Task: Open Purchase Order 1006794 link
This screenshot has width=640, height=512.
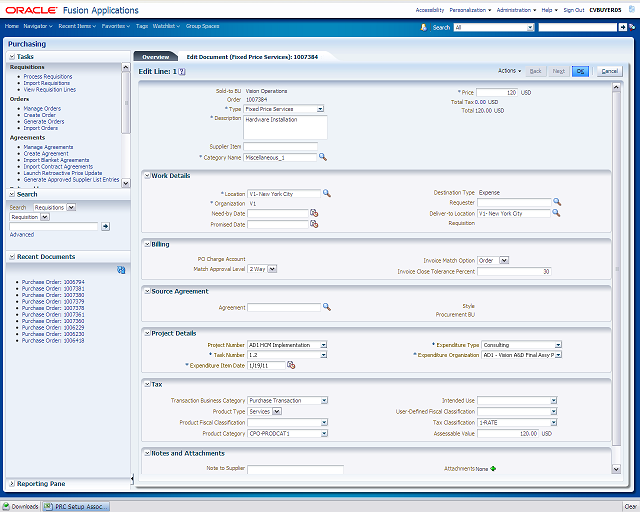Action: (53, 282)
